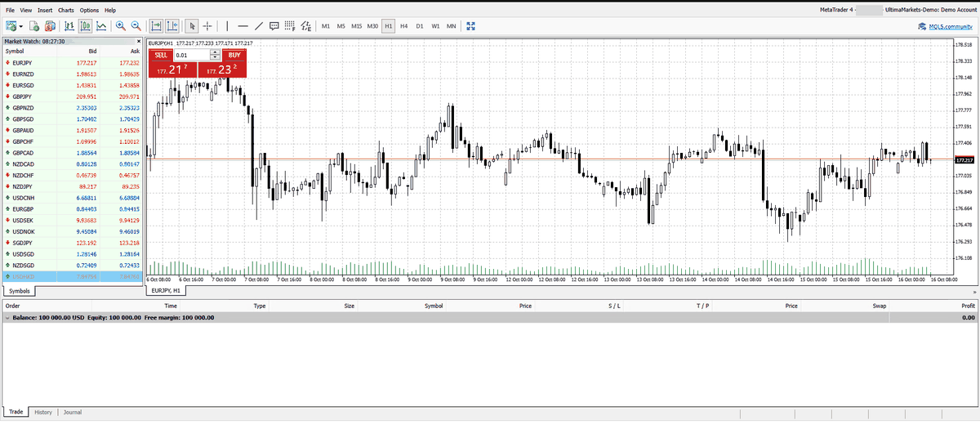Image resolution: width=980 pixels, height=425 pixels.
Task: Set timeframe to M15
Action: (357, 26)
